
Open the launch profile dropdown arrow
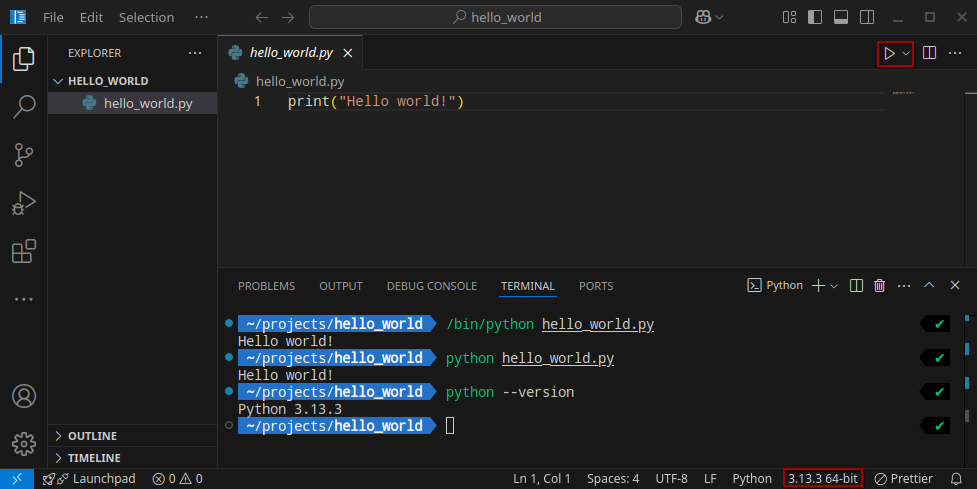[x=834, y=286]
